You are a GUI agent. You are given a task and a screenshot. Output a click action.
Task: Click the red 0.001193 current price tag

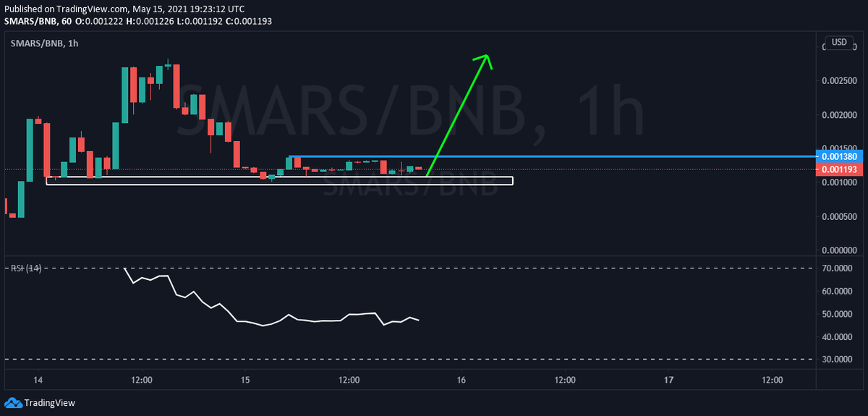(x=839, y=169)
